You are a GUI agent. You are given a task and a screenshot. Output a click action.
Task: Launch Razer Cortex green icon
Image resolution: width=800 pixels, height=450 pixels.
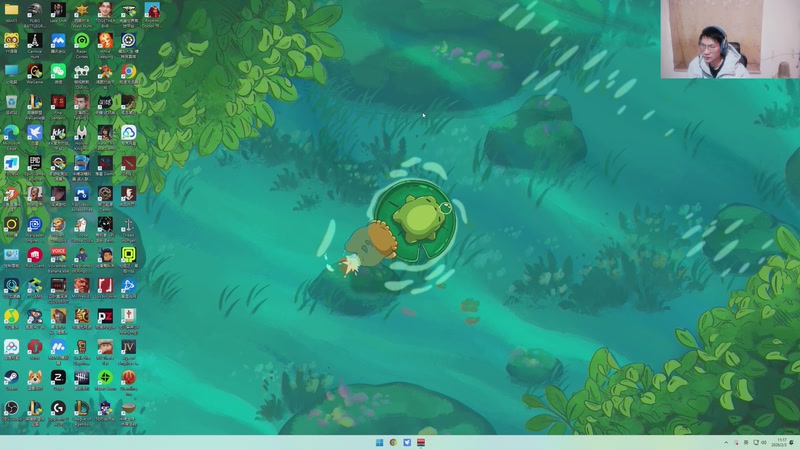pyautogui.click(x=82, y=40)
